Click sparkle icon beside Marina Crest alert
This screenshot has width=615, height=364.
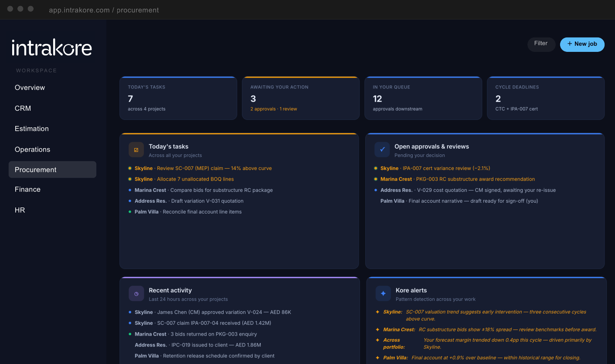377,329
